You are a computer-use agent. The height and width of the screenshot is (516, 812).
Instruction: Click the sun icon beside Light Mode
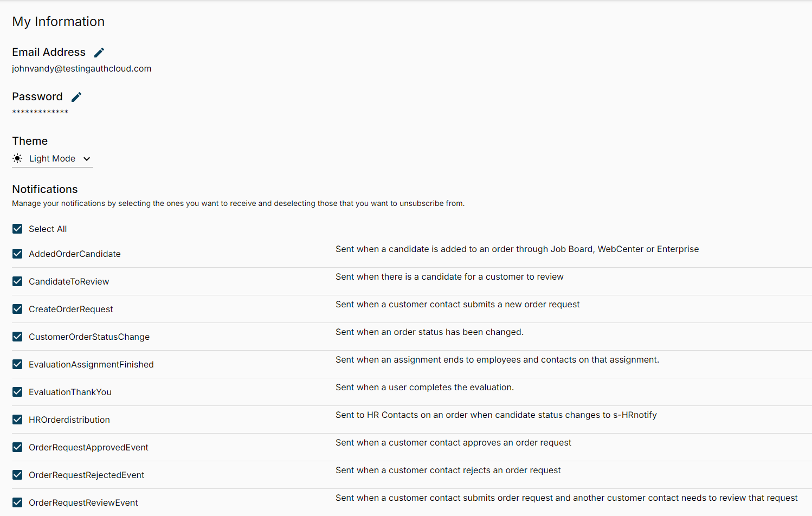17,158
